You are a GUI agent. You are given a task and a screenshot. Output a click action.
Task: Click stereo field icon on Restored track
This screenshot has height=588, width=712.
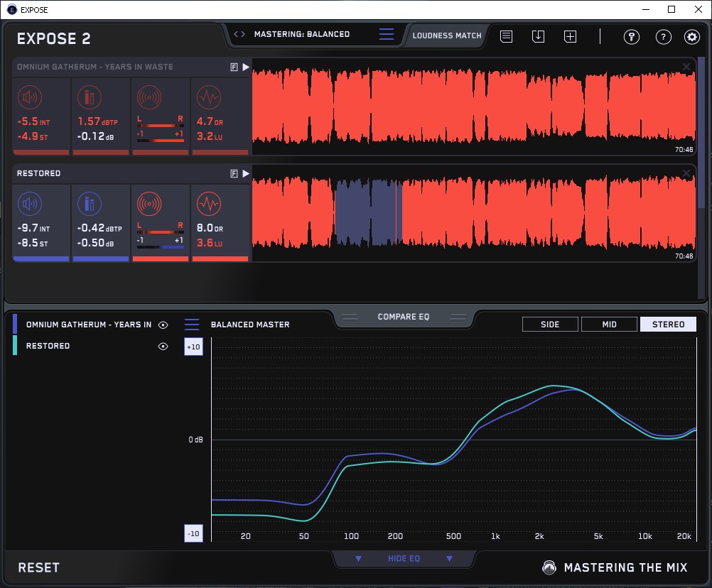click(149, 204)
